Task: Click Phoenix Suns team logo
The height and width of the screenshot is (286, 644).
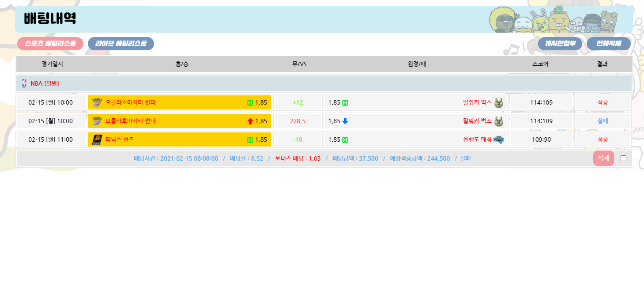Action: coord(97,140)
